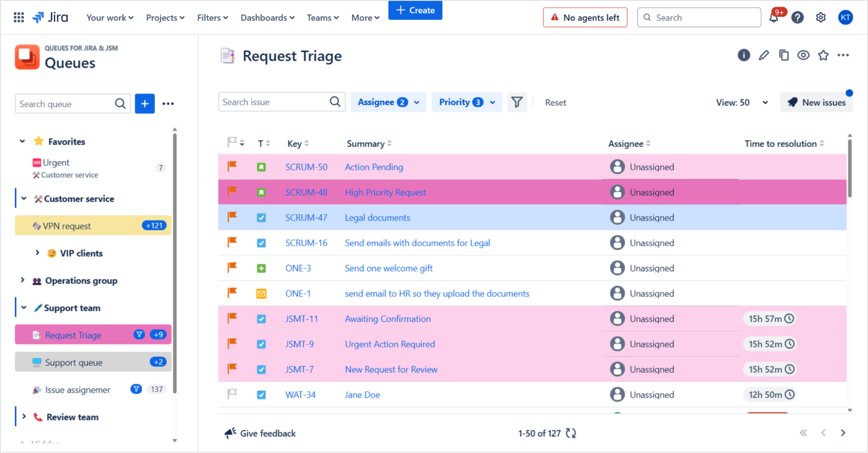Click the watch queue eye icon
The width and height of the screenshot is (868, 453).
tap(803, 55)
